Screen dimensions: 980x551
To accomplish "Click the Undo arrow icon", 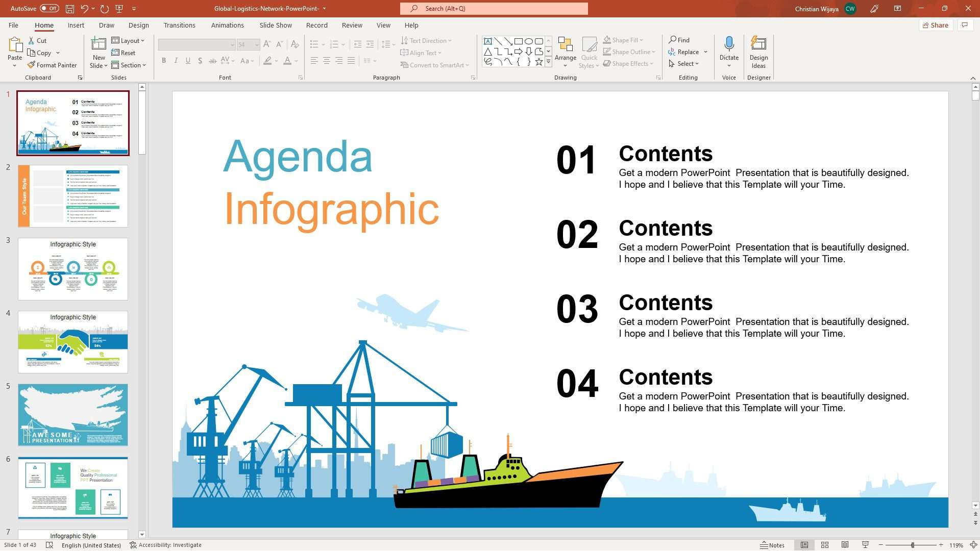I will pyautogui.click(x=84, y=9).
